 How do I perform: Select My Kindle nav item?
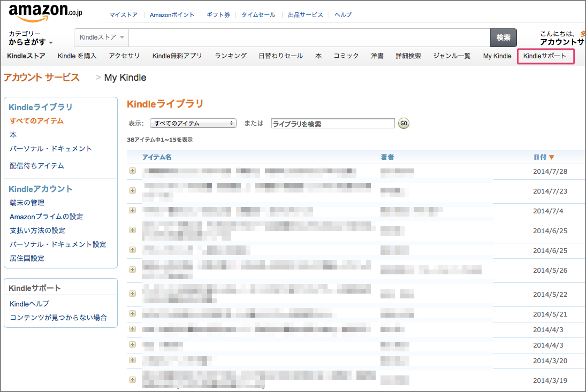coord(497,56)
